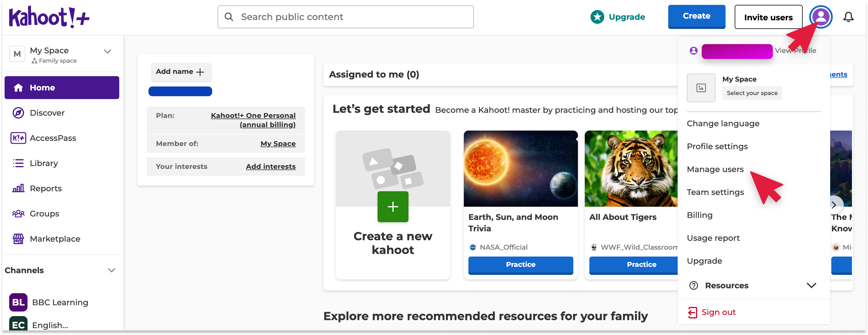
Task: Open the EC English channel badge
Action: click(x=18, y=323)
